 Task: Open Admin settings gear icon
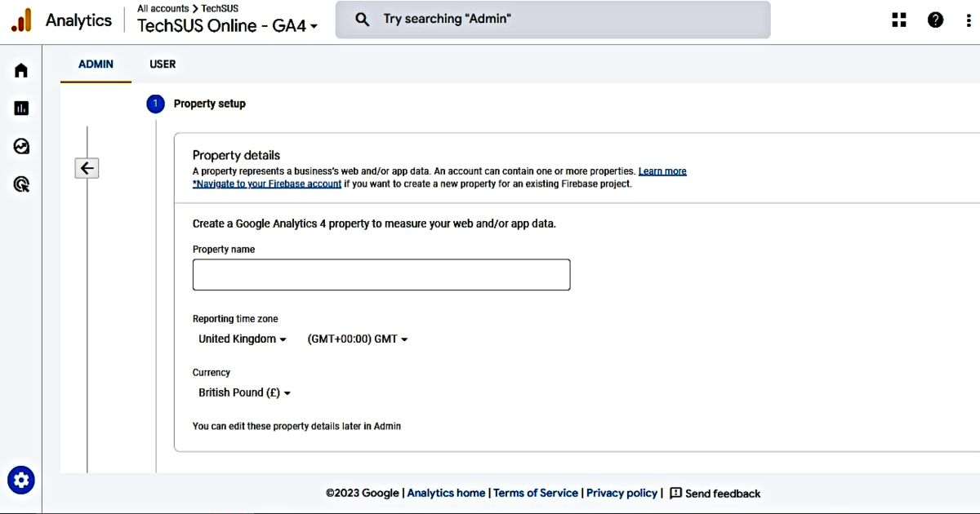pyautogui.click(x=21, y=480)
